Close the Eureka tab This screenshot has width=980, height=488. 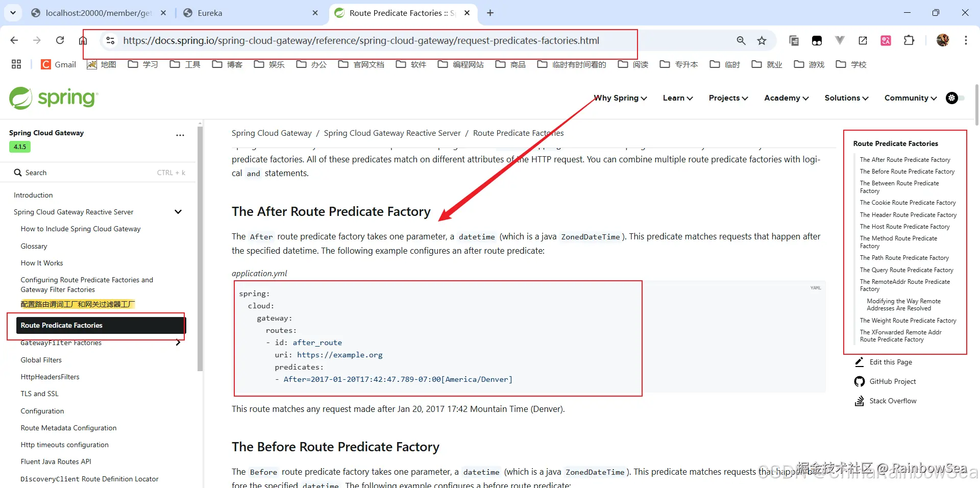pyautogui.click(x=315, y=13)
